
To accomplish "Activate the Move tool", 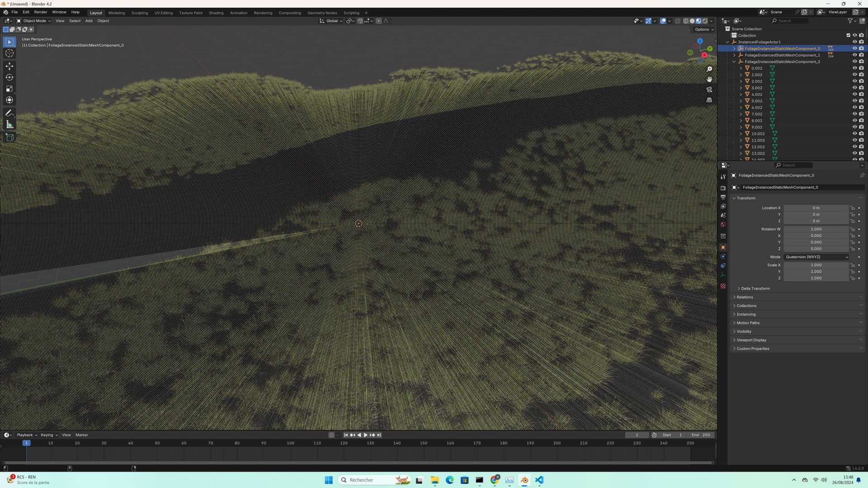I will pyautogui.click(x=9, y=66).
